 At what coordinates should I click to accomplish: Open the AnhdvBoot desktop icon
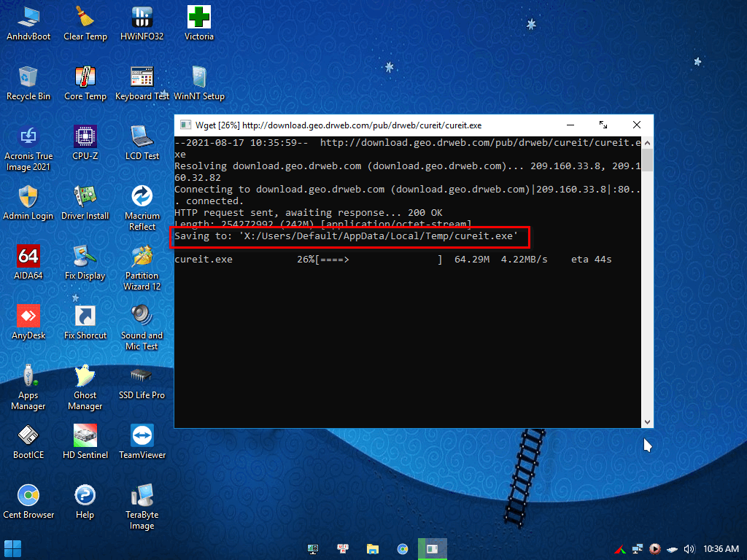28,24
